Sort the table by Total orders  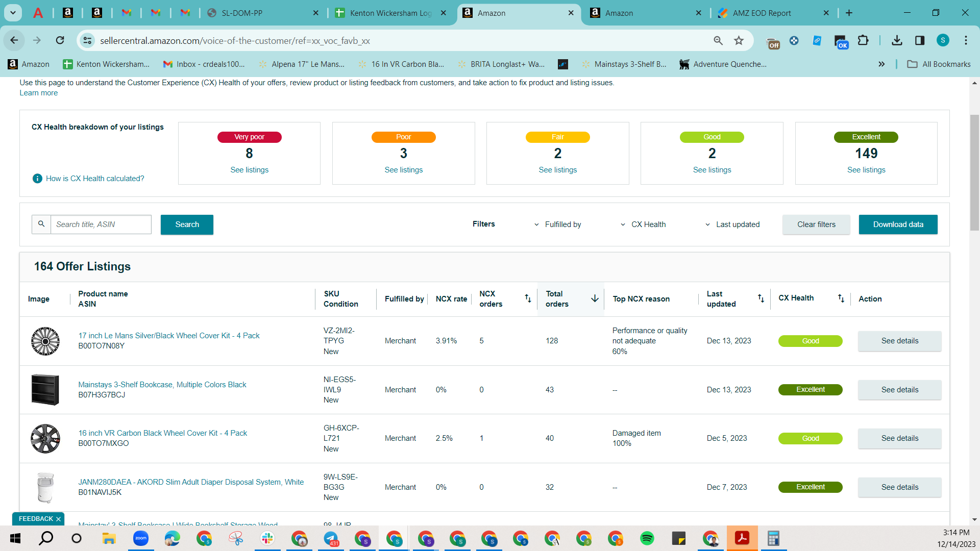(x=595, y=298)
